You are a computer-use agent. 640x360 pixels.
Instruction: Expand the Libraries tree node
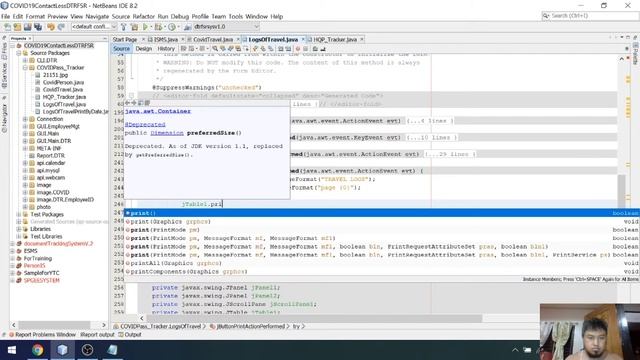(19, 229)
